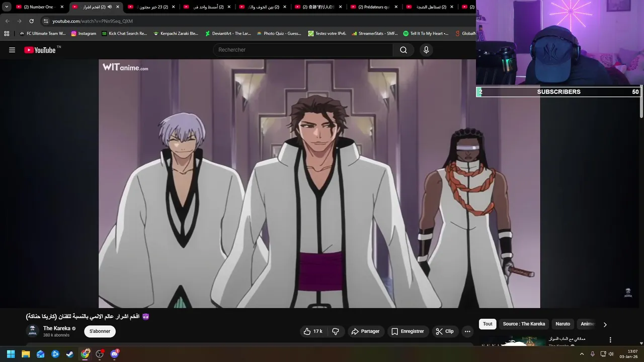Viewport: 644px width, 362px height.
Task: Switch to the 23 خبر مجنون tab
Action: click(152, 7)
